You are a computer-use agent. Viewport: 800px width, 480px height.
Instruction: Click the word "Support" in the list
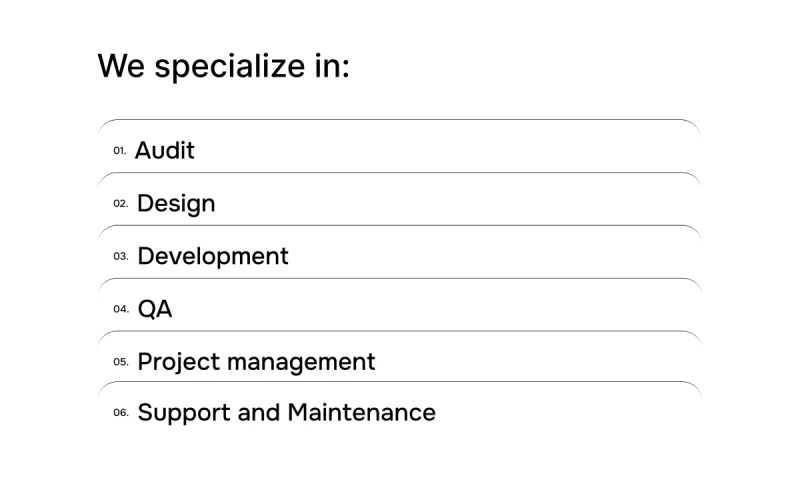pyautogui.click(x=183, y=412)
